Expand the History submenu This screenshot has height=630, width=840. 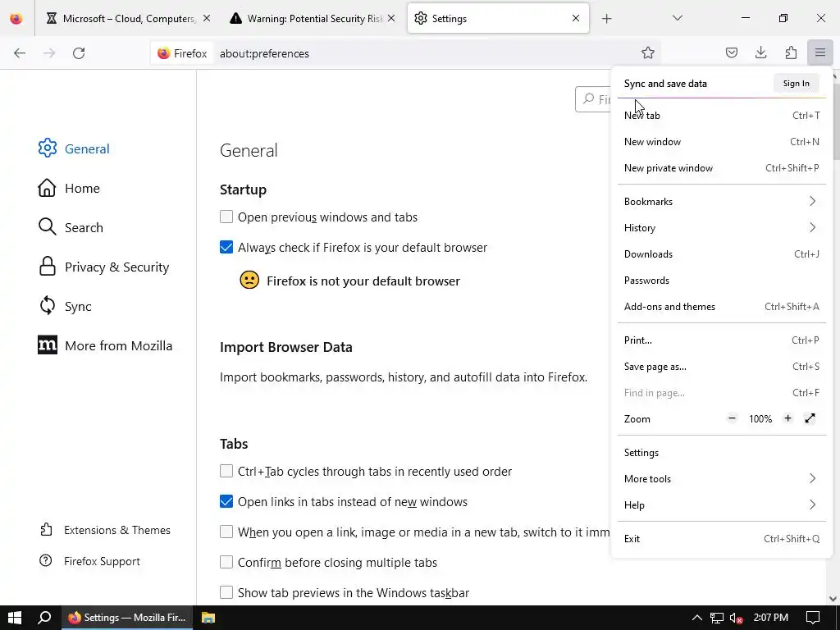721,228
